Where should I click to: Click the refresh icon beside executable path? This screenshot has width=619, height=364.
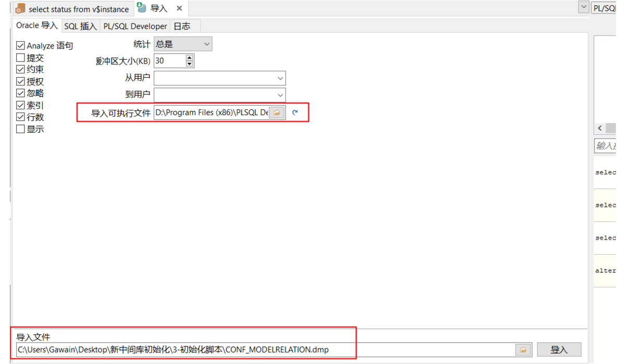click(295, 112)
